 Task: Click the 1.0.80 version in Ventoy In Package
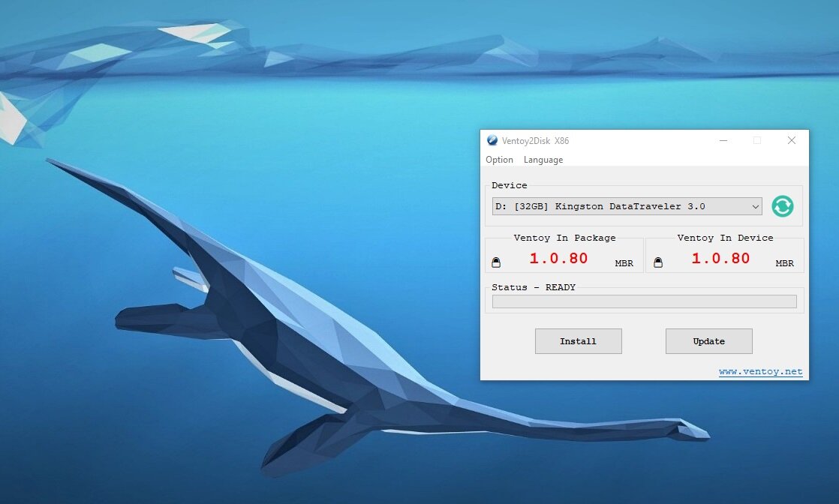pos(558,259)
